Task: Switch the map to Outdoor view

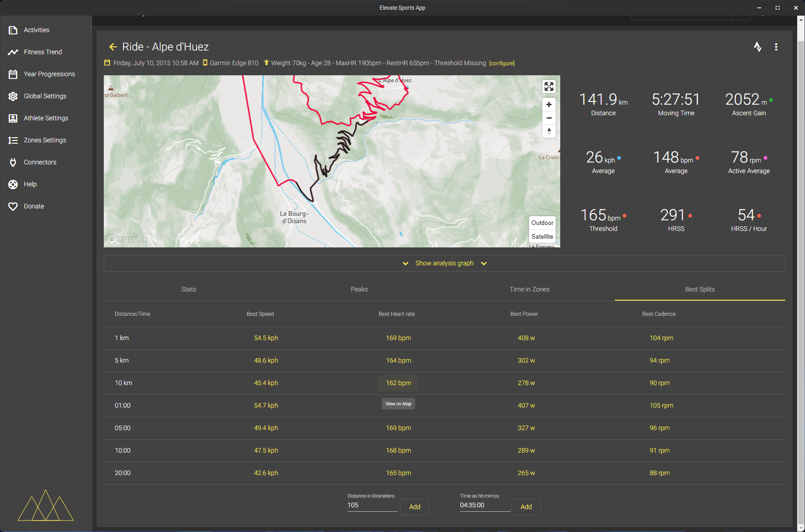Action: (x=542, y=223)
